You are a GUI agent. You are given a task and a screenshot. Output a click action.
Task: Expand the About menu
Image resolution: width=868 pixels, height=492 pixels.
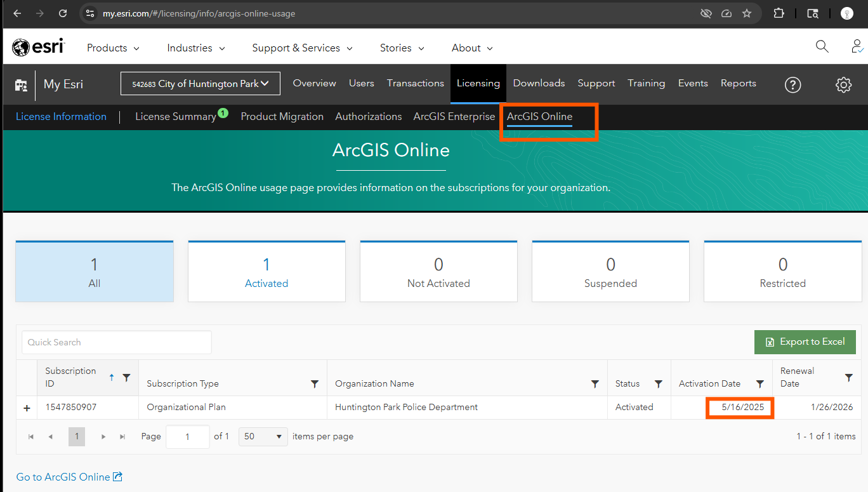pos(472,48)
